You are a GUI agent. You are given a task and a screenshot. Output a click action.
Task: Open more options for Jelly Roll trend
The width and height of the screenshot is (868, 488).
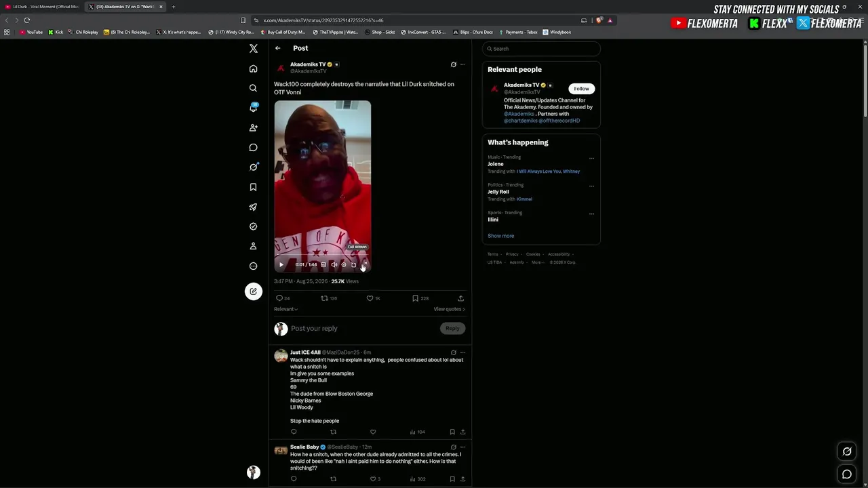pos(591,186)
